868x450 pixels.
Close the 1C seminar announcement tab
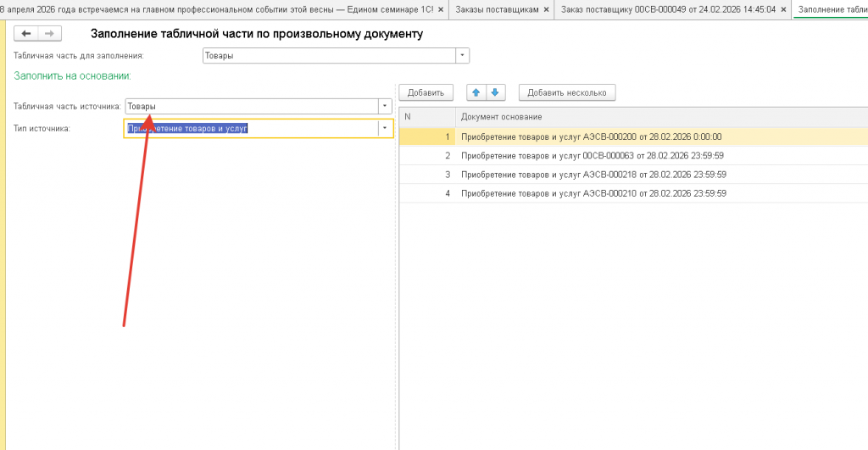click(441, 9)
